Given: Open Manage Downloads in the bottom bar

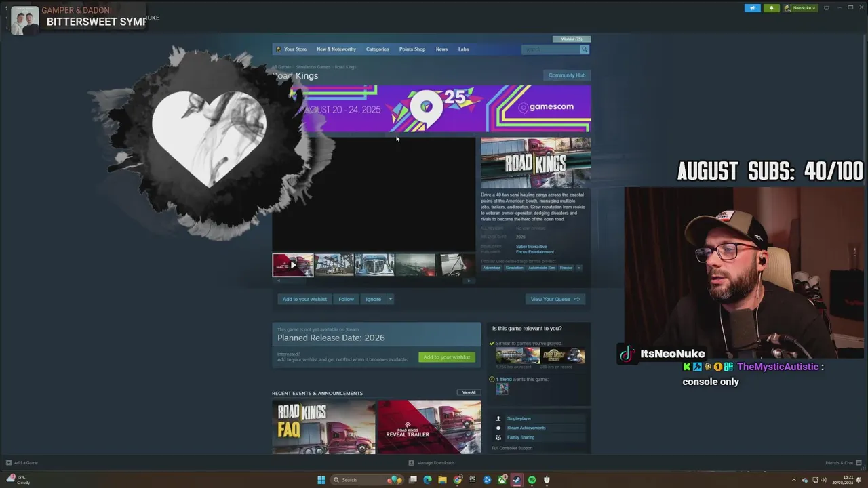Looking at the screenshot, I should click(431, 463).
